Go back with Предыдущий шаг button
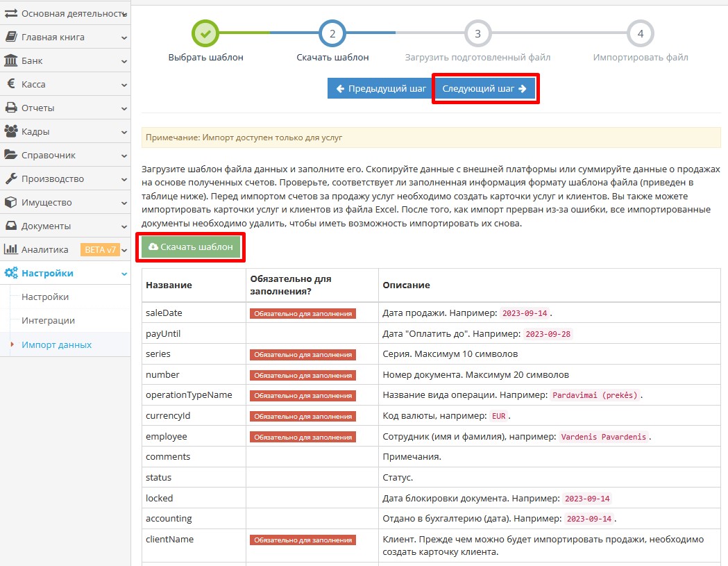Viewport: 728px width, 566px height. point(381,89)
